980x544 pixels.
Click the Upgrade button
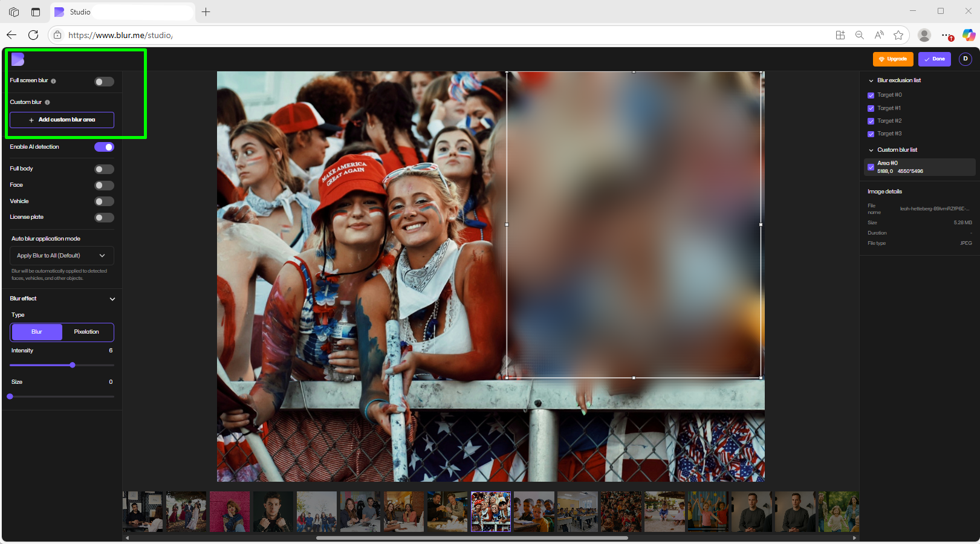(892, 59)
